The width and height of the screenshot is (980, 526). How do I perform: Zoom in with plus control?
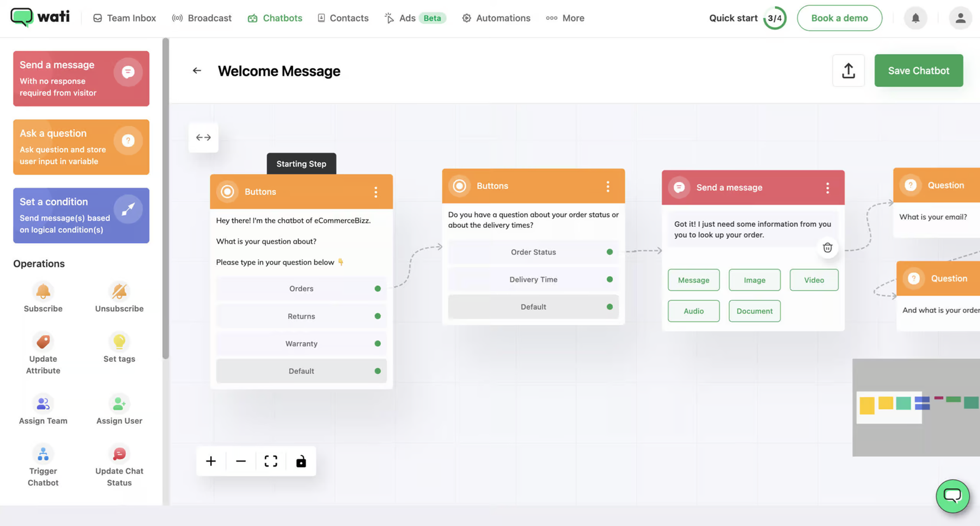[x=211, y=461]
